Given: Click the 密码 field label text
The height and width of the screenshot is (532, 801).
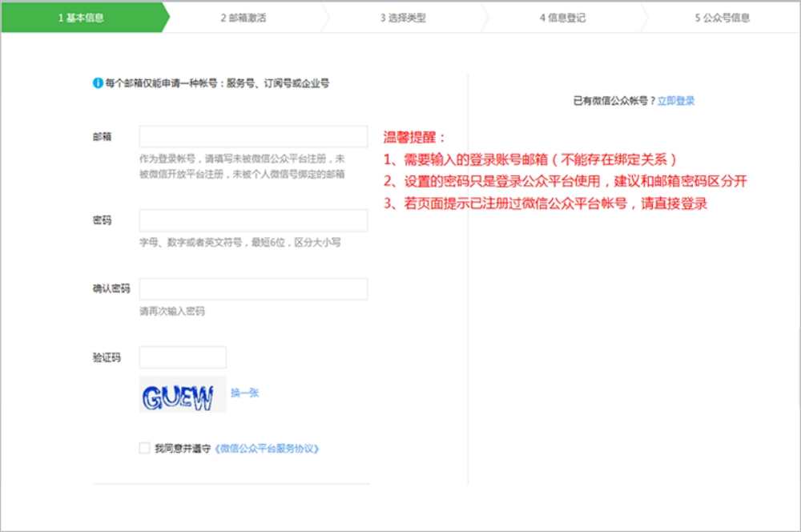Looking at the screenshot, I should pyautogui.click(x=101, y=220).
